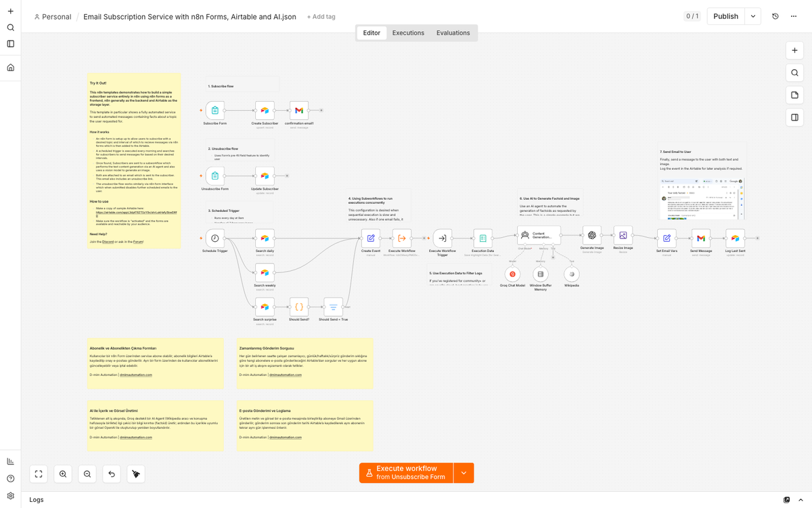Select the Create Event node
The image size is (812, 508).
click(370, 238)
